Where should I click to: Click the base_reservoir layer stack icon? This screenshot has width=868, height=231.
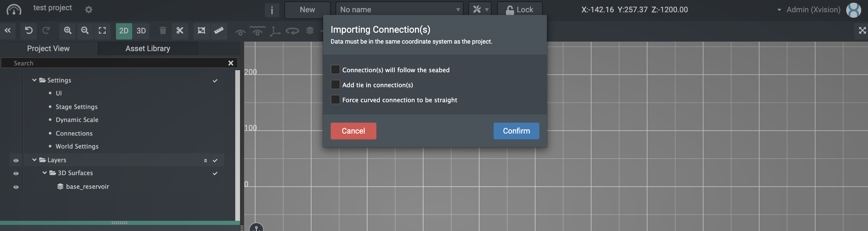pos(60,186)
